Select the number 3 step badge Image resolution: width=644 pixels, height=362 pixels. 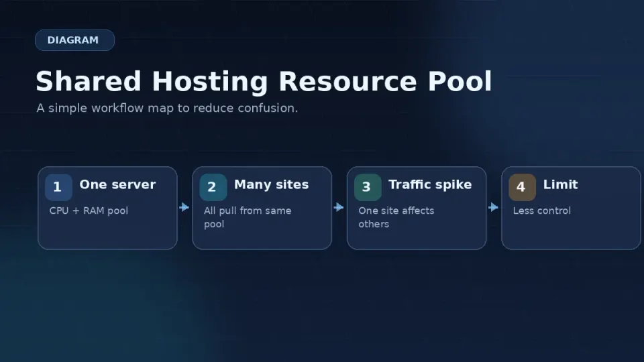(368, 187)
